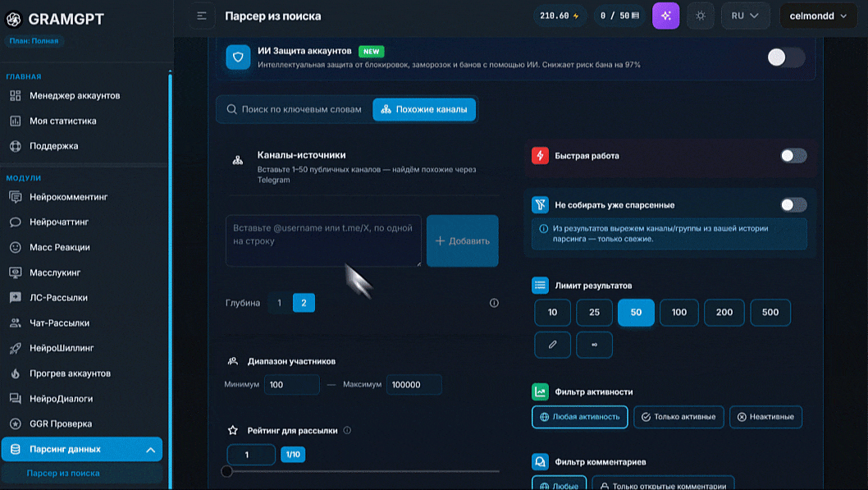The height and width of the screenshot is (490, 868).
Task: Select Любая активность filter
Action: tap(579, 417)
